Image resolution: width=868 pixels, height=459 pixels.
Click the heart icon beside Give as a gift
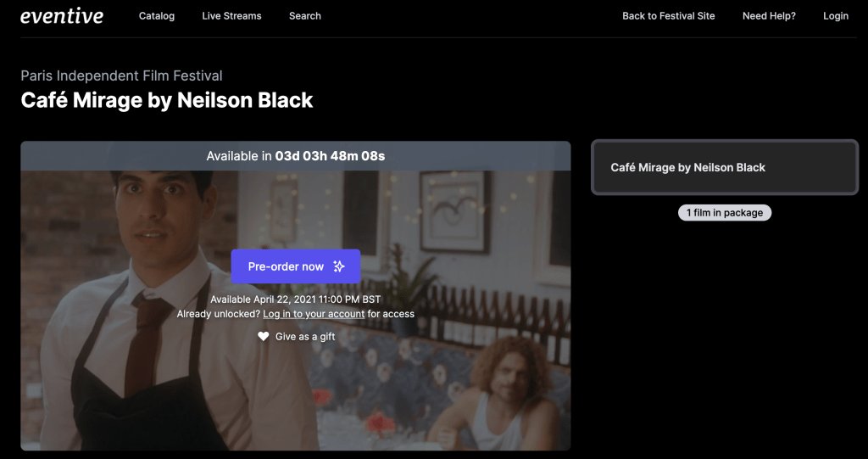(x=264, y=336)
